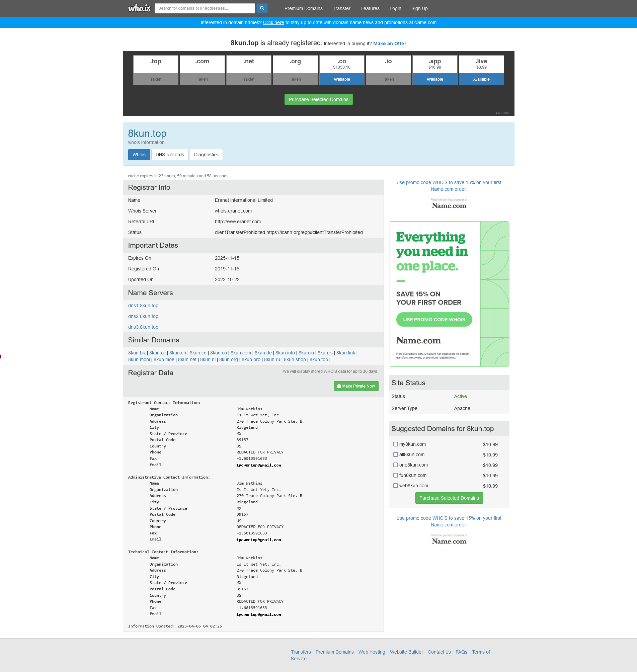Click the Make an Offer link
Viewport: 637px width, 672px height.
click(x=390, y=44)
